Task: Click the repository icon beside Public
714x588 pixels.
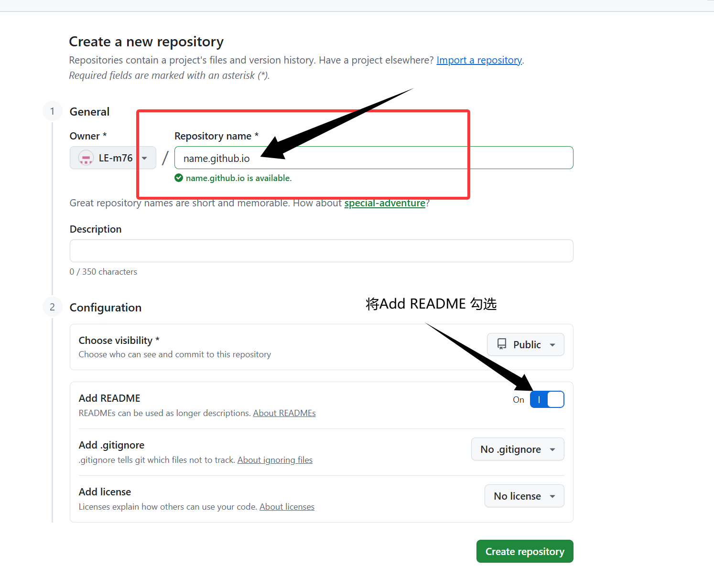Action: click(x=502, y=344)
